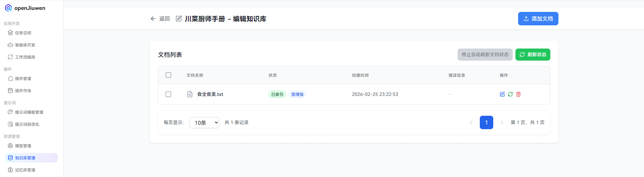
Task: Check the select-all checkbox in the table header
Action: [x=168, y=75]
